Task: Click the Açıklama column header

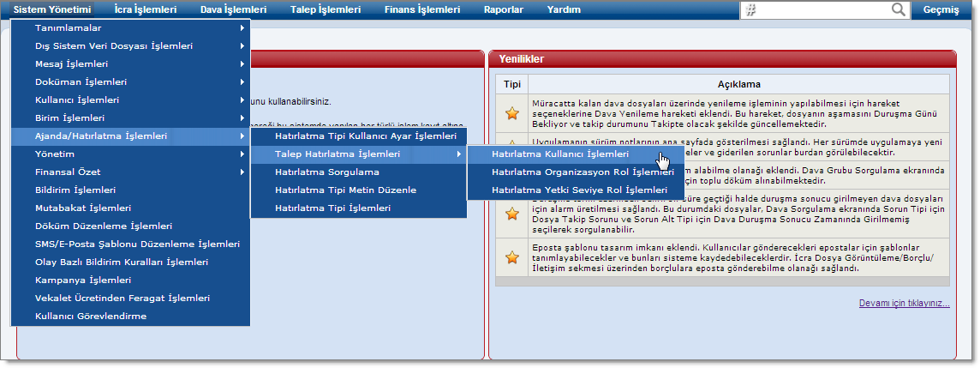Action: click(738, 84)
